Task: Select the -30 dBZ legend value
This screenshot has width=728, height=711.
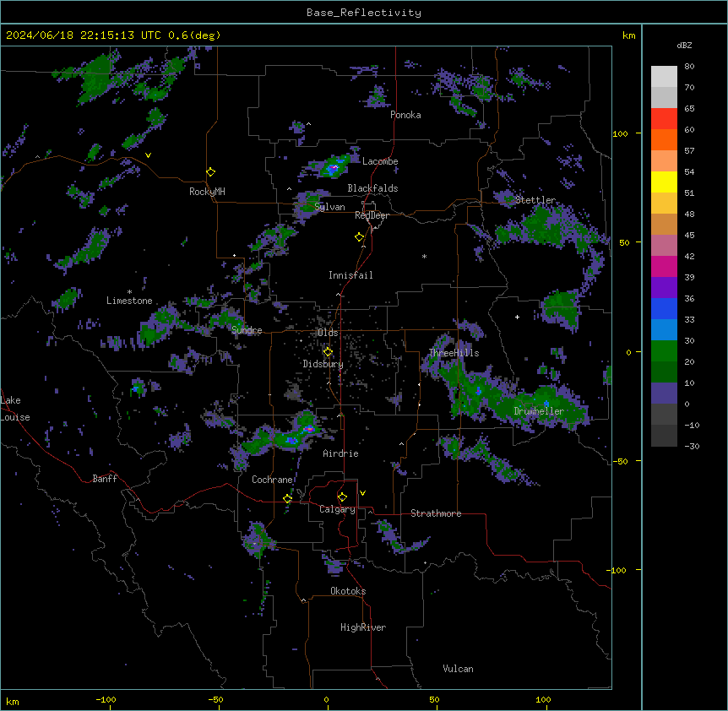Action: [x=692, y=446]
